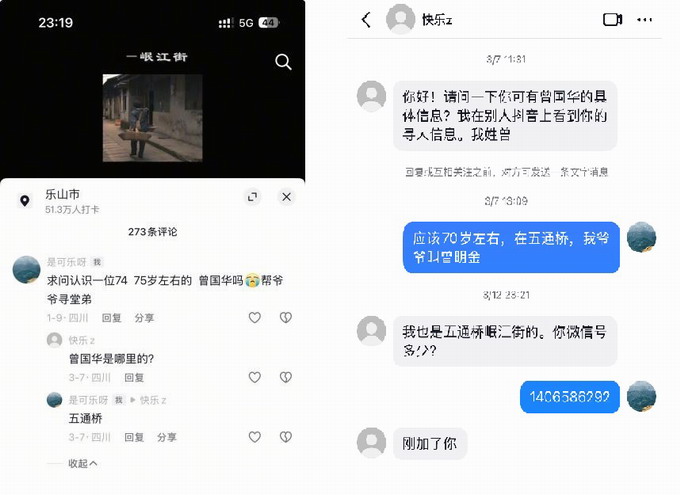The height and width of the screenshot is (495, 680).
Task: Reply to the top 是可乐呀 comment
Action: click(x=111, y=318)
